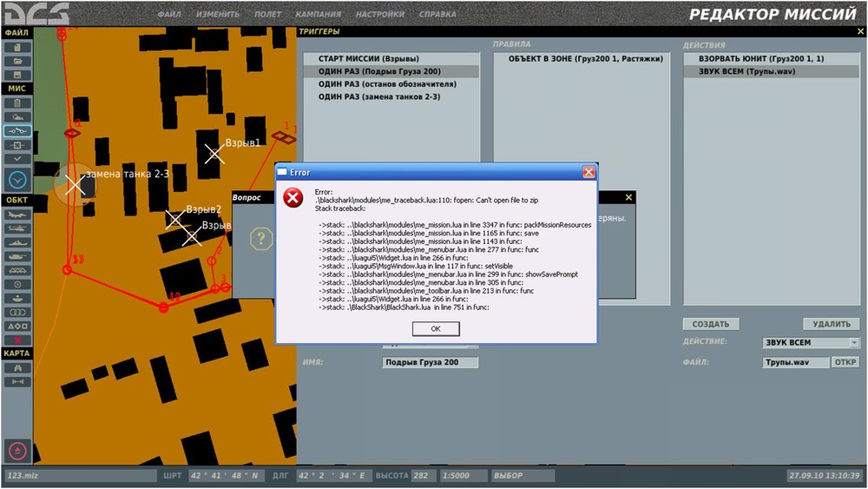
Task: Select trigger ОДИН РАЗ (Подрыв Груза 200)
Action: tap(391, 71)
